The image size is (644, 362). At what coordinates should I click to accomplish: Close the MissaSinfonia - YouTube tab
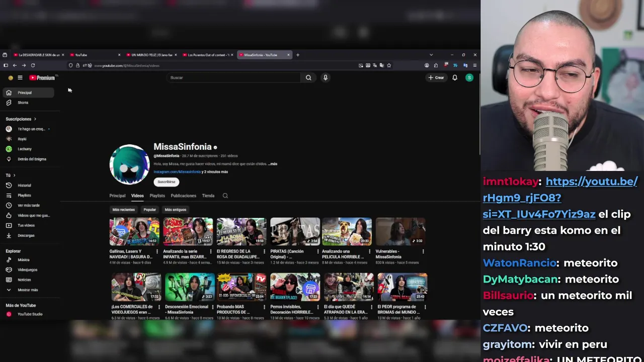[288, 55]
